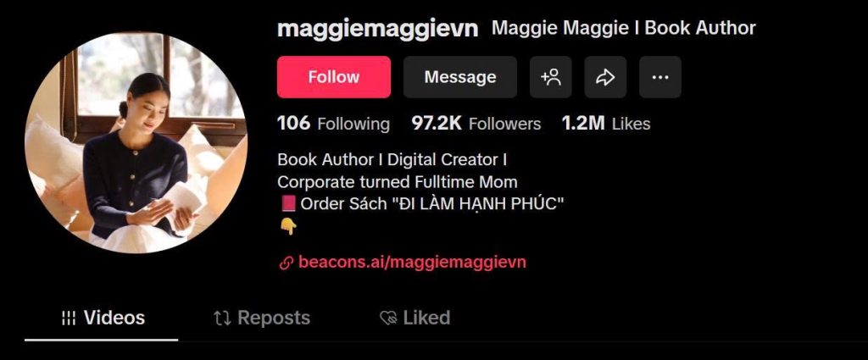868x360 pixels.
Task: Click the pointing-down hand emoji
Action: (288, 225)
